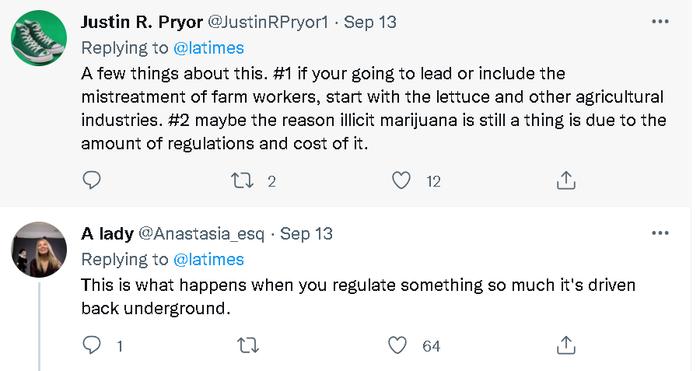Screen dimensions: 700x371
Task: Open Sep 13 timestamp on Justin's tweet
Action: [x=370, y=22]
